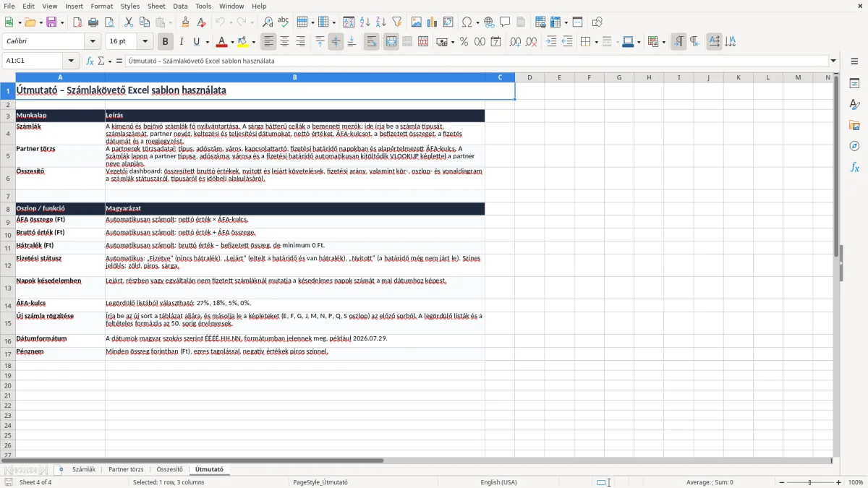Screen dimensions: 868x488
Task: Click zoom out minus button
Action: (780, 482)
